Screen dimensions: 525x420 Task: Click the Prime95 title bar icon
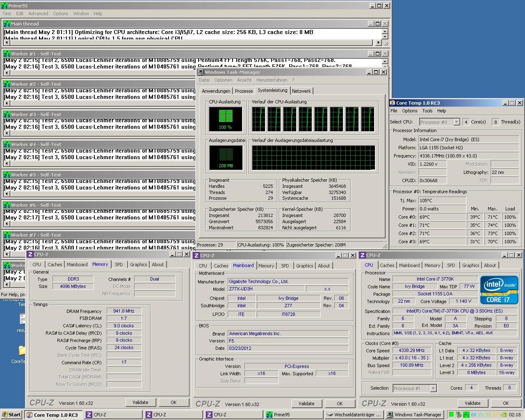pyautogui.click(x=5, y=6)
